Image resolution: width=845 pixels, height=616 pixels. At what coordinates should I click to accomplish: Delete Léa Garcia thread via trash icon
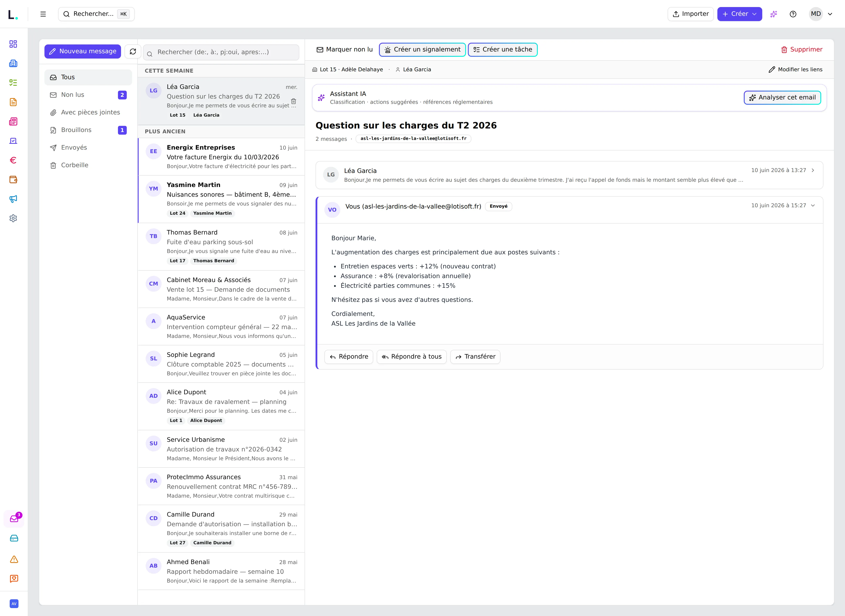pos(294,101)
